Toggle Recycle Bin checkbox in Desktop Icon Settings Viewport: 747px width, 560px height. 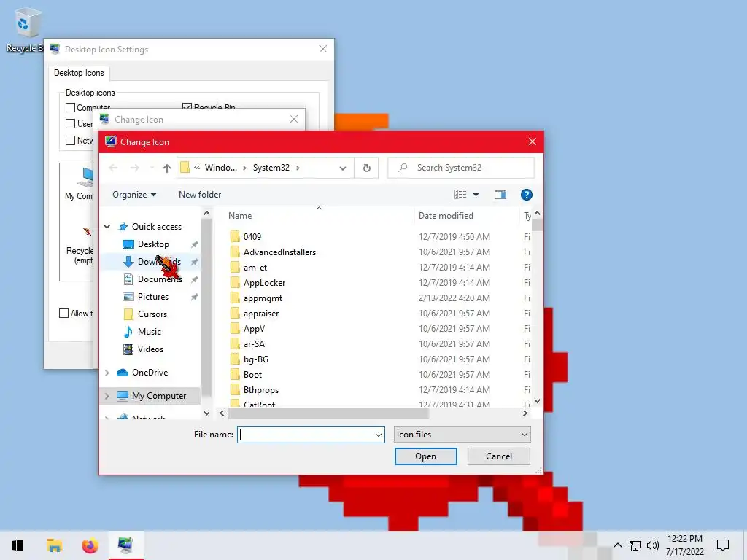(x=187, y=106)
